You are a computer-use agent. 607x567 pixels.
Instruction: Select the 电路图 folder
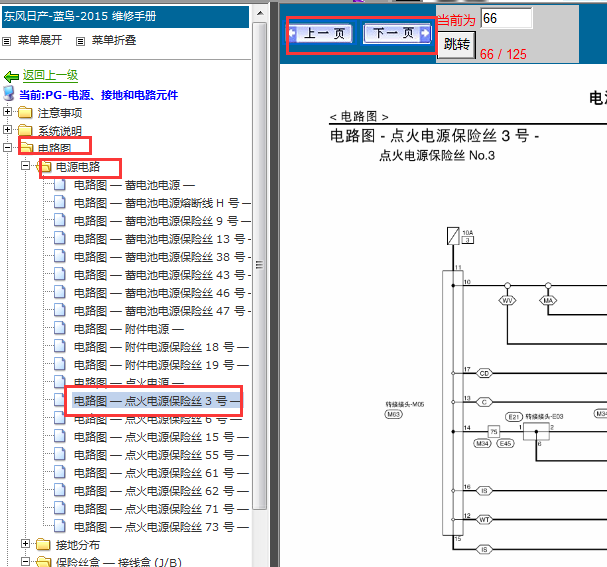click(54, 148)
